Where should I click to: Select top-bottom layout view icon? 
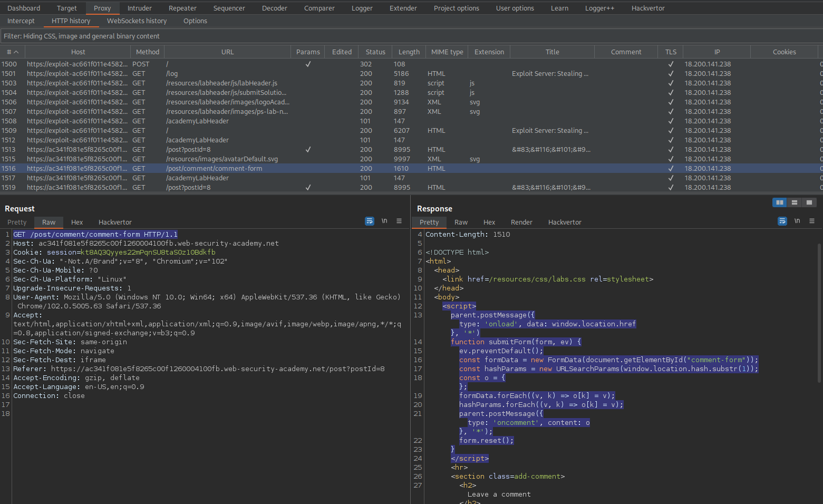(794, 202)
